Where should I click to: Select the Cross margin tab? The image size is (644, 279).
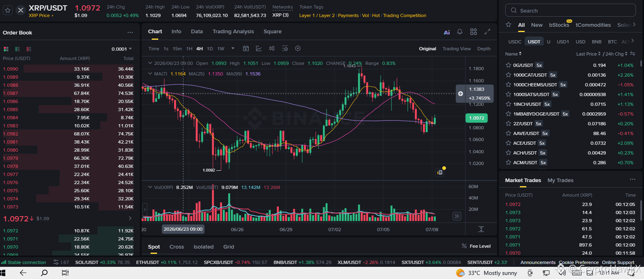click(x=177, y=247)
